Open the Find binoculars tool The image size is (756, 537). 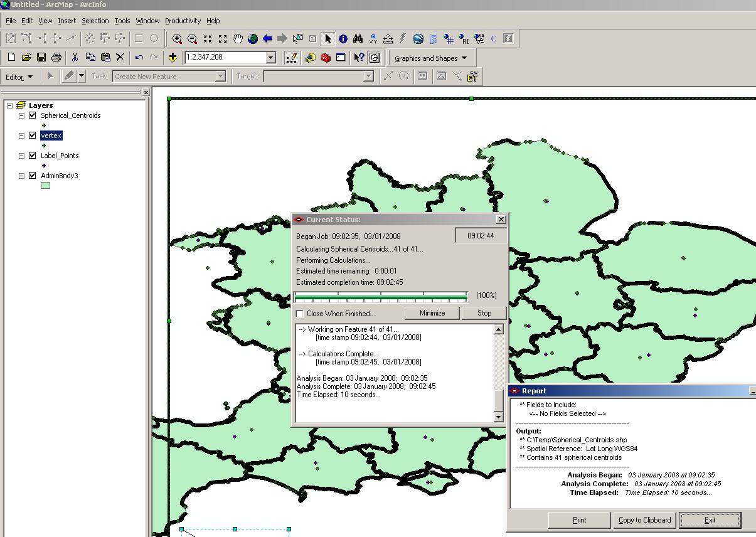click(358, 39)
